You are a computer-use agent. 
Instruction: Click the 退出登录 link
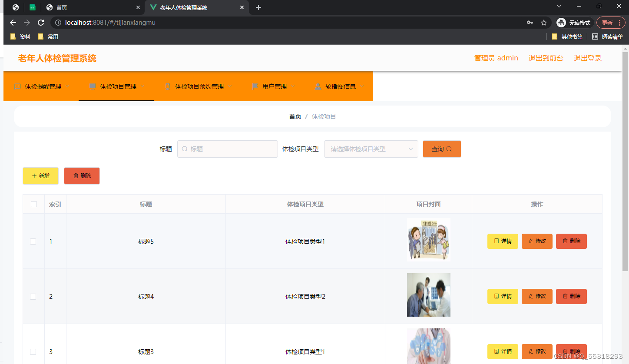(587, 58)
